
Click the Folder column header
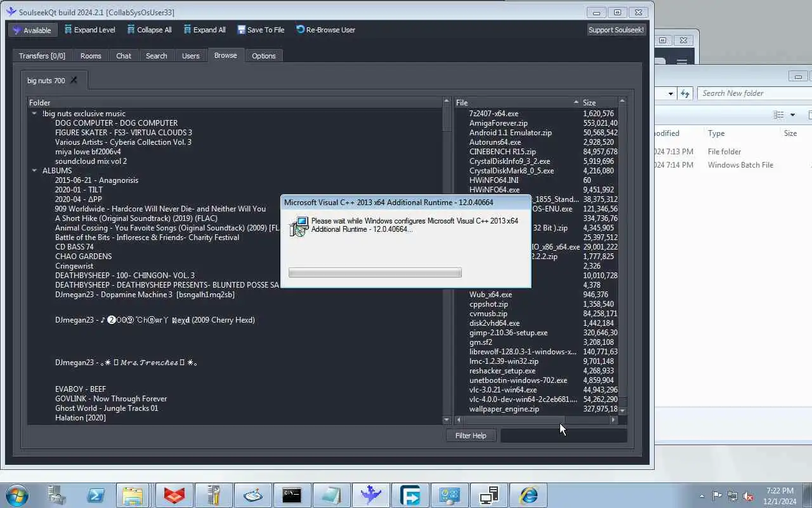[x=235, y=102]
